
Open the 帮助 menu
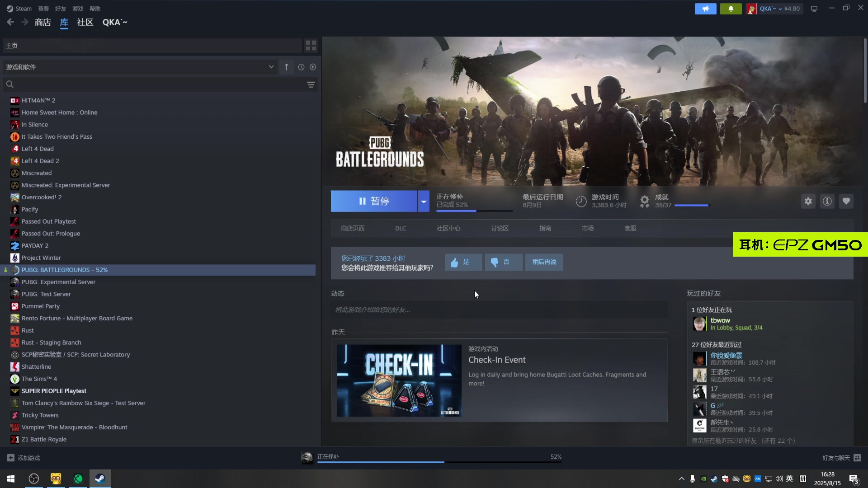(95, 9)
